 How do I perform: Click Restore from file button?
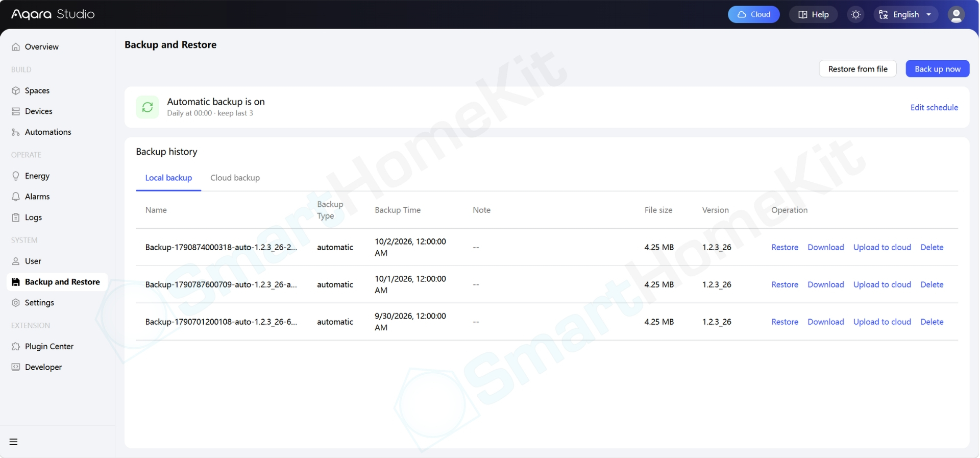coord(857,69)
